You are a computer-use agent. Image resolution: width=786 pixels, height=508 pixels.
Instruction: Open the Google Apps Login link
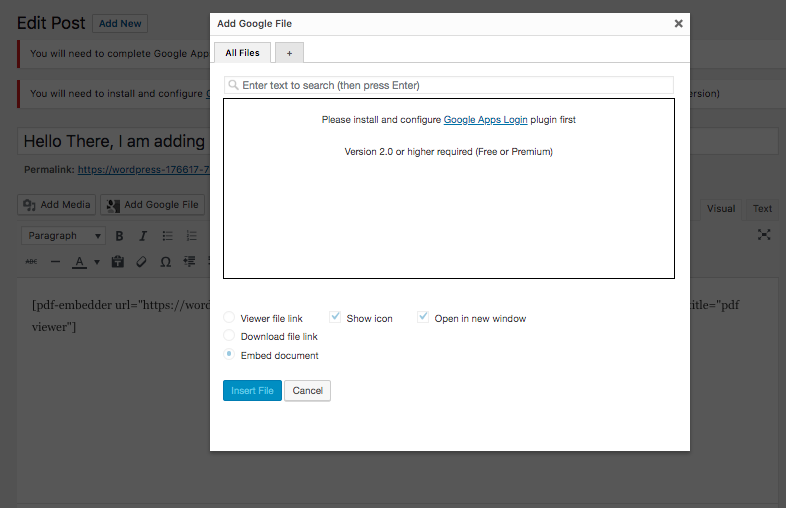coord(485,120)
